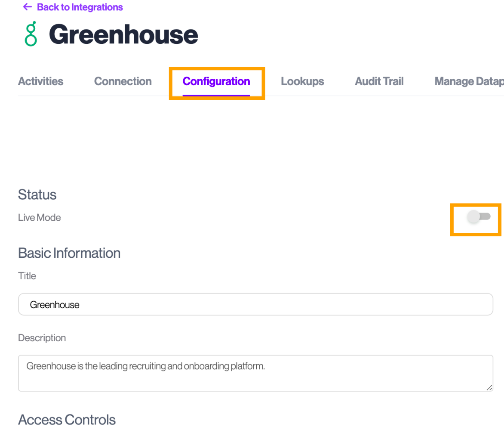This screenshot has width=504, height=439.
Task: Open the Manage Datapoints tab
Action: tap(469, 81)
